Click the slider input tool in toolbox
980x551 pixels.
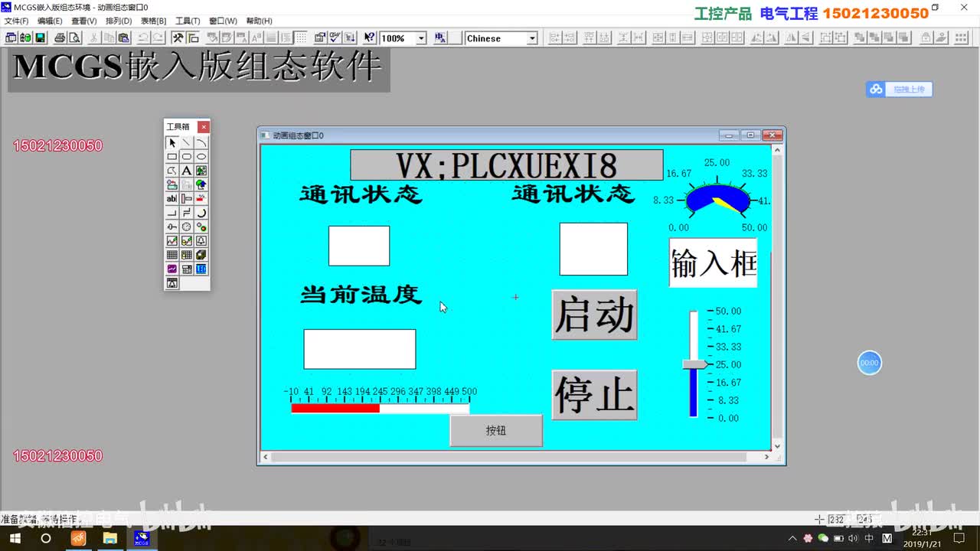[172, 227]
